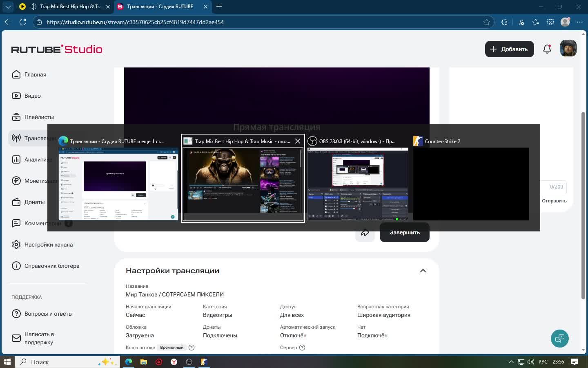Collapse the Настройки трансляции section
Viewport: 588px width, 368px height.
[x=423, y=271]
